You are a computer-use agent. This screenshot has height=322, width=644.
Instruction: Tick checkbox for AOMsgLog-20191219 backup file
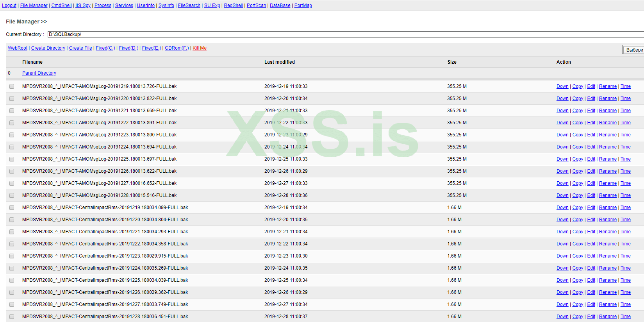[x=12, y=87]
